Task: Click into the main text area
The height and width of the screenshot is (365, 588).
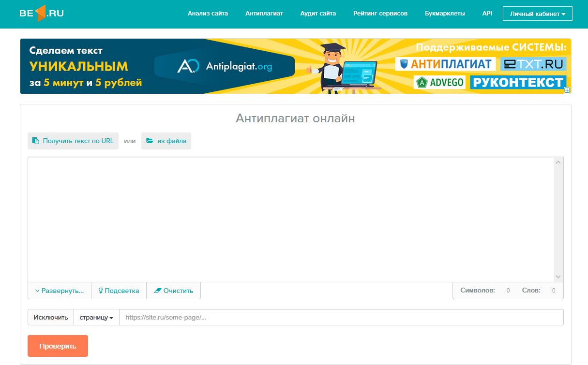Action: pyautogui.click(x=290, y=219)
